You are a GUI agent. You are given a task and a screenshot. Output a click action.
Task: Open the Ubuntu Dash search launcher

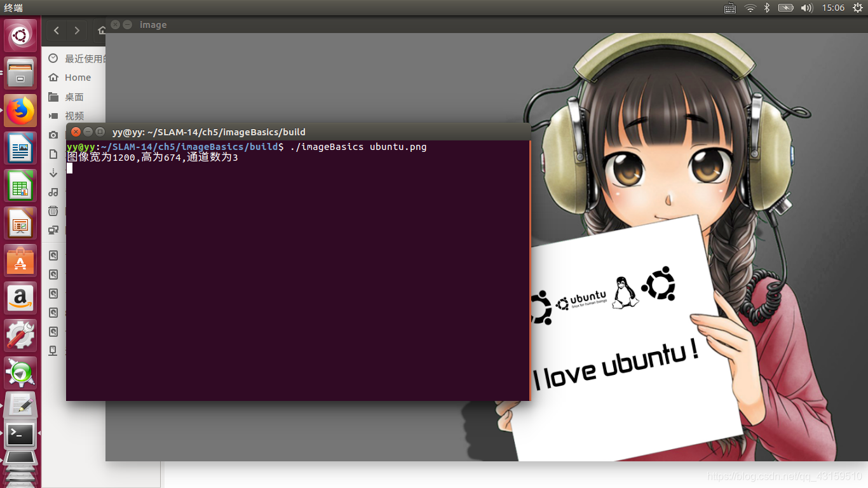tap(21, 36)
